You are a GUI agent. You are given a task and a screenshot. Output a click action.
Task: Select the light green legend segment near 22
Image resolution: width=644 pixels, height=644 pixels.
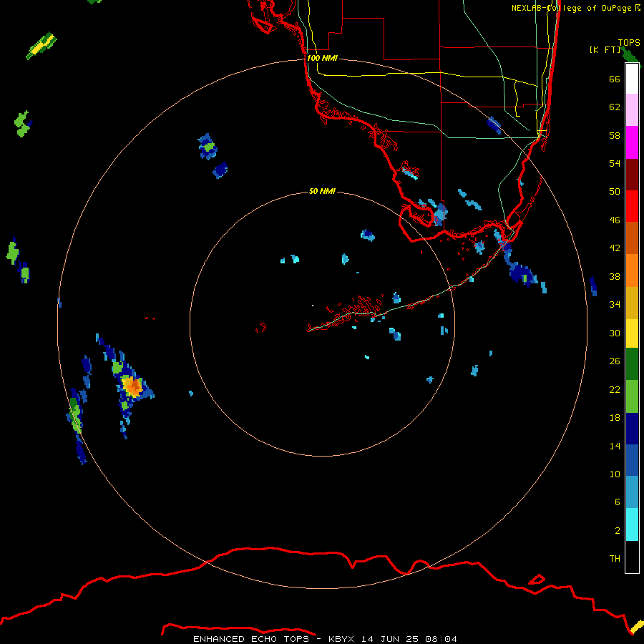pyautogui.click(x=632, y=396)
